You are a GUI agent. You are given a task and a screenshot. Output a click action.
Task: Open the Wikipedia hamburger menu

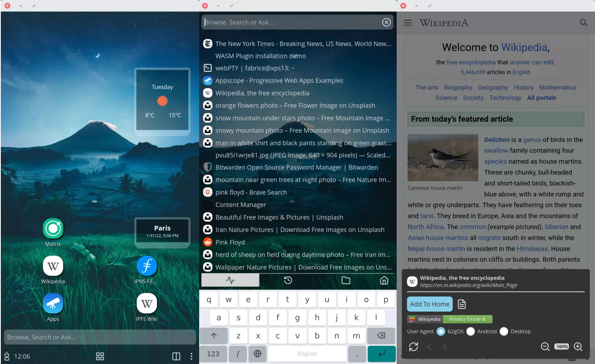click(408, 23)
